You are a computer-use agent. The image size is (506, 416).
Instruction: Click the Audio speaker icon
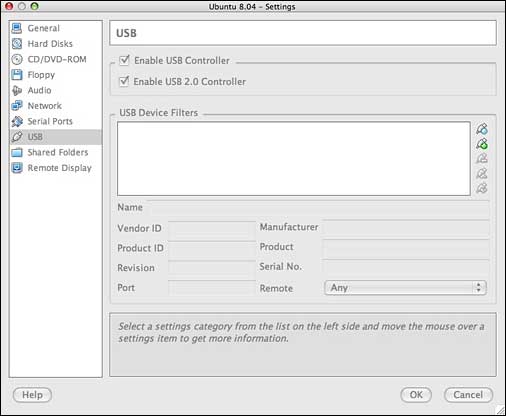point(17,90)
